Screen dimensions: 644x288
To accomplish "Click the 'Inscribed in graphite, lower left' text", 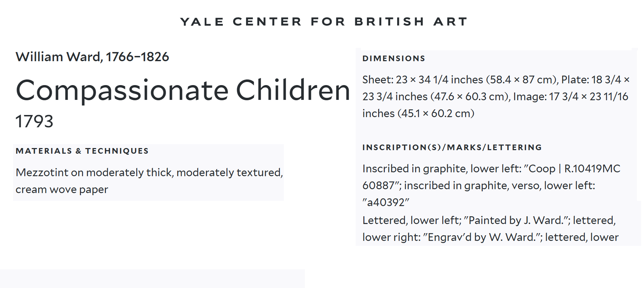I will coord(442,169).
